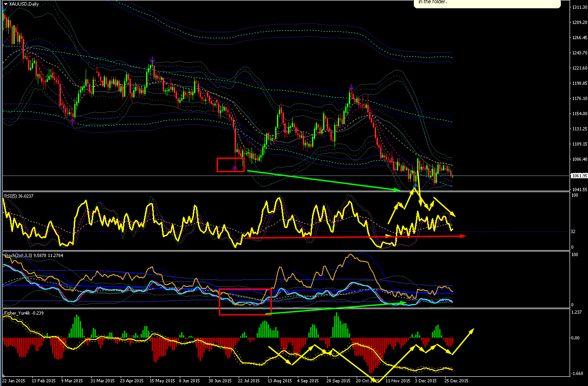Select the Fisher_Yur4ik indicator label

point(23,313)
